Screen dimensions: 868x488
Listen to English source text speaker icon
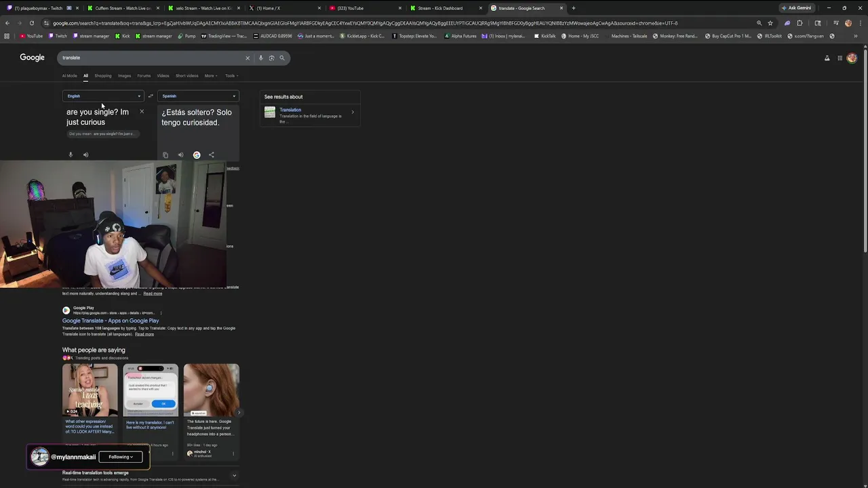tap(85, 155)
